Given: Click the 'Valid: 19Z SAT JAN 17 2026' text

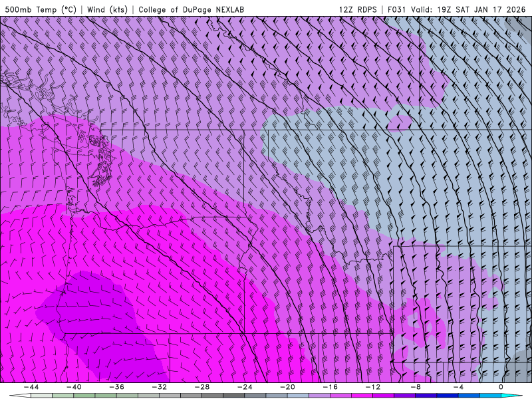Looking at the screenshot, I should click(x=468, y=9).
